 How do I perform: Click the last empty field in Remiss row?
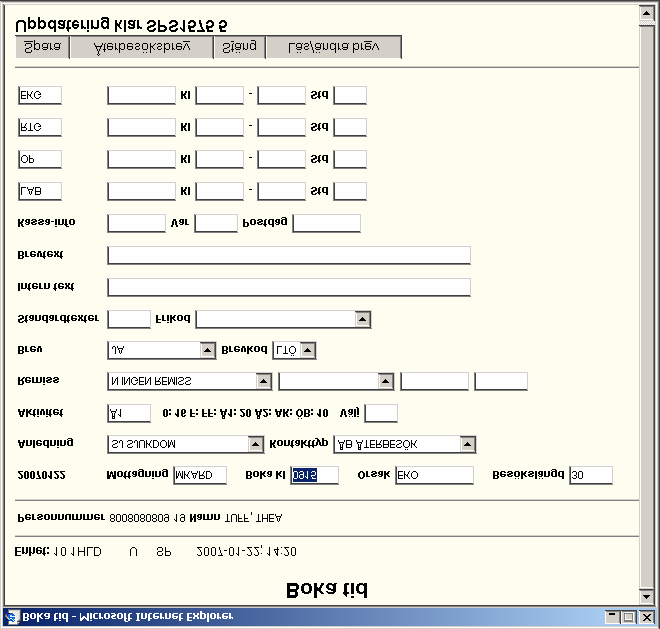point(501,381)
